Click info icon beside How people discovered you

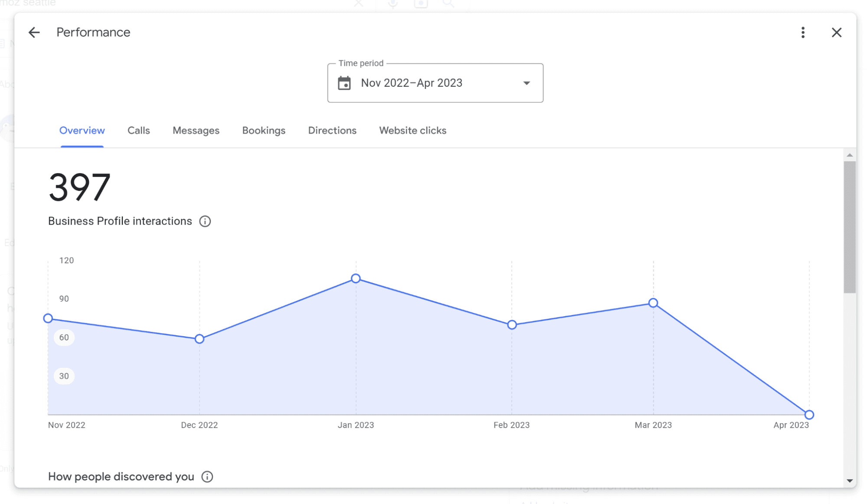click(x=207, y=477)
